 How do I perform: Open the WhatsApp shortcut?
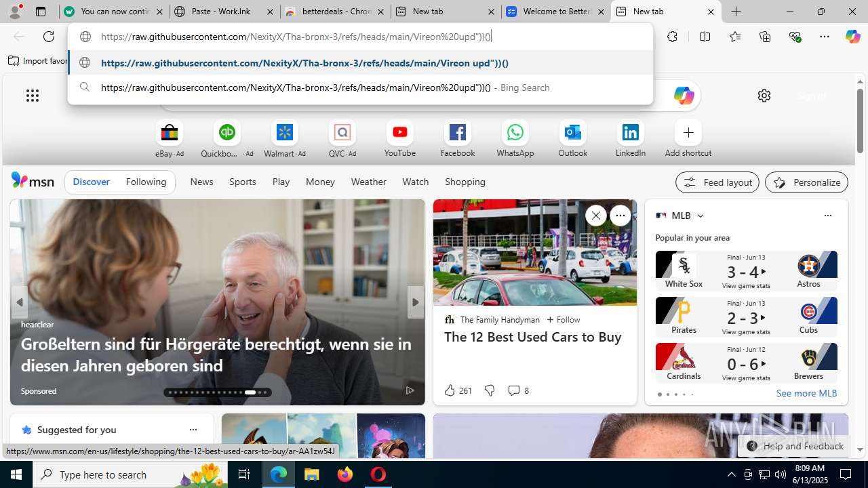[515, 138]
